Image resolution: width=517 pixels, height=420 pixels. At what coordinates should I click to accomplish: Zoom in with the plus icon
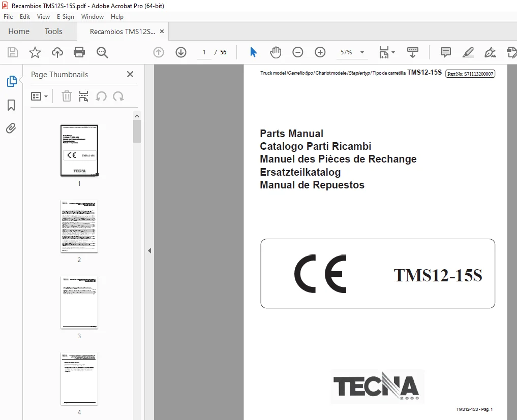(x=320, y=52)
